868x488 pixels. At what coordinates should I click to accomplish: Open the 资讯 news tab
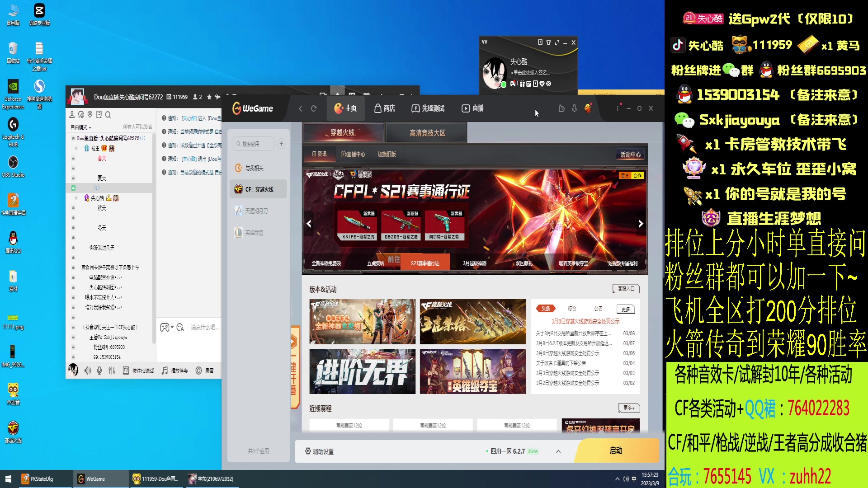tap(319, 154)
